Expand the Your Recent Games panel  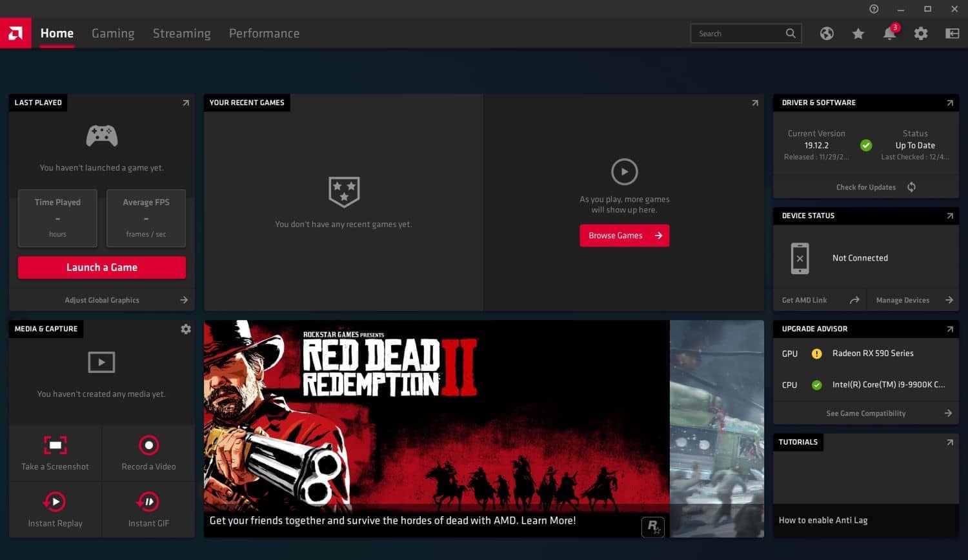click(x=754, y=103)
